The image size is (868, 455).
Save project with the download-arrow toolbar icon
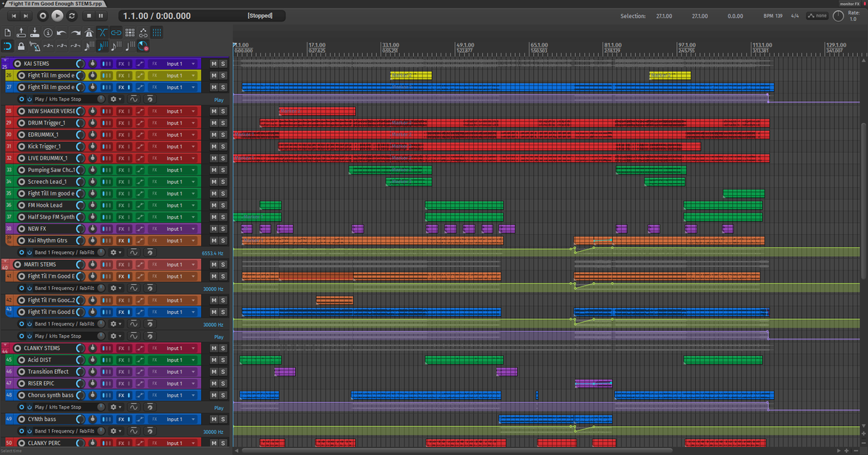(34, 33)
